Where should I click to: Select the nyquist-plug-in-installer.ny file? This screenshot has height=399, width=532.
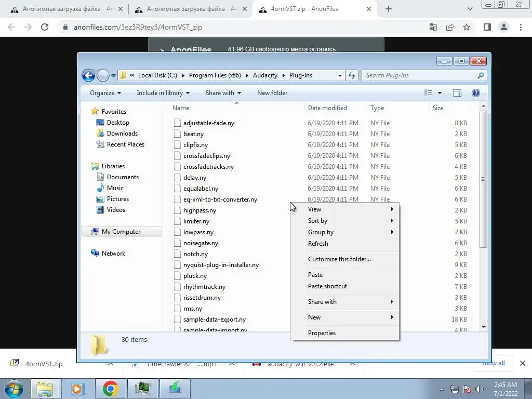pos(221,265)
